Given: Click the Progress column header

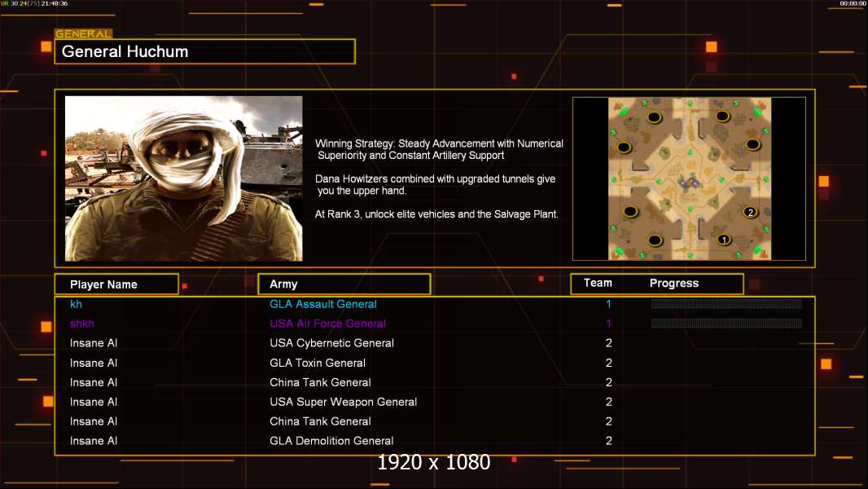Looking at the screenshot, I should [x=673, y=283].
